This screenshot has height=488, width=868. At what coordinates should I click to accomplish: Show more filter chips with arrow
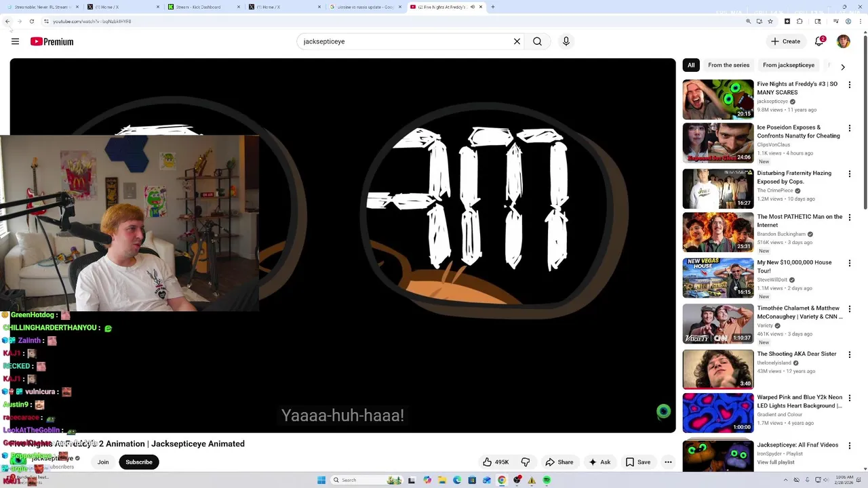point(843,67)
